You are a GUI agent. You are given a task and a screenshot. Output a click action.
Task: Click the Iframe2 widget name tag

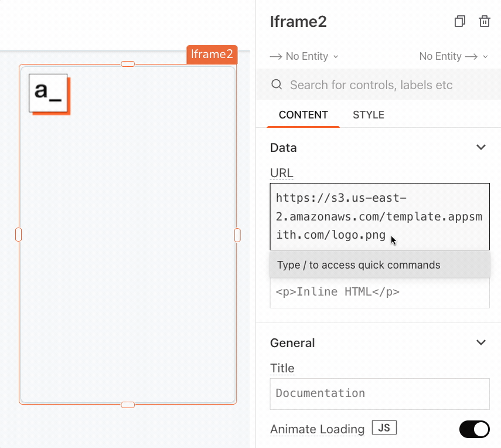point(212,55)
